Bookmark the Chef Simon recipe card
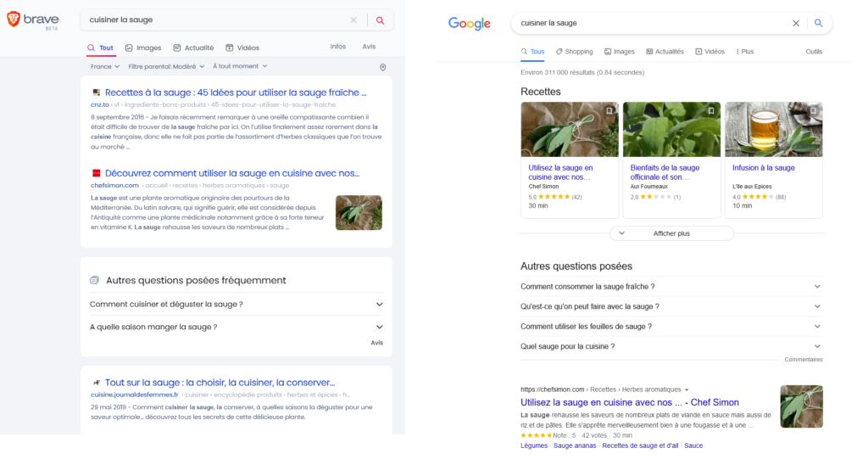The height and width of the screenshot is (465, 868). point(609,111)
